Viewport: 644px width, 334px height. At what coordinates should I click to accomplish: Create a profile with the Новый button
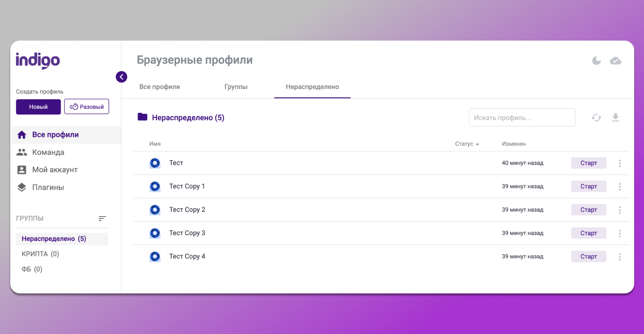38,107
